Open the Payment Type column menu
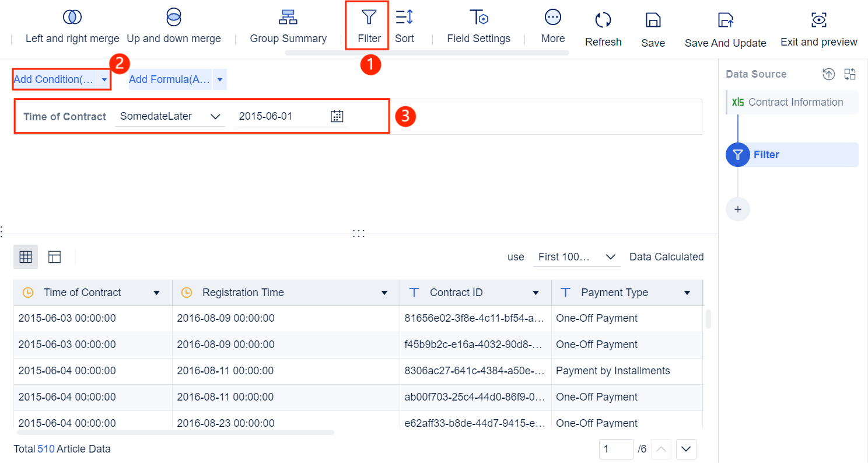The height and width of the screenshot is (463, 868). pyautogui.click(x=686, y=292)
